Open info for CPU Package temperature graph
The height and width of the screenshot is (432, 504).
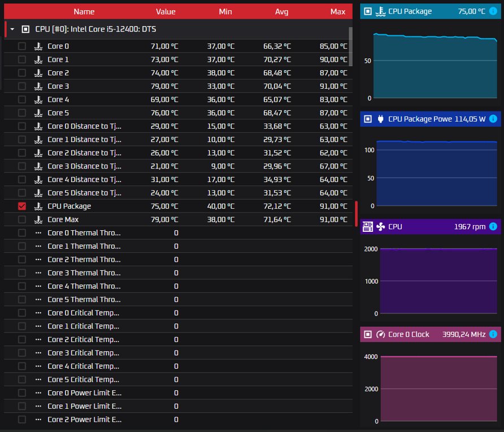493,11
